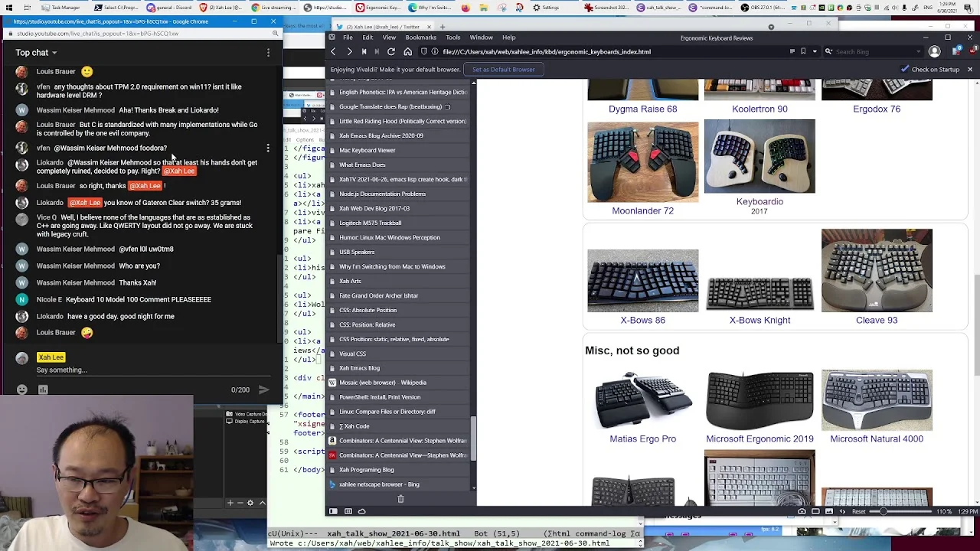Open the trash for closed tabs

[400, 499]
